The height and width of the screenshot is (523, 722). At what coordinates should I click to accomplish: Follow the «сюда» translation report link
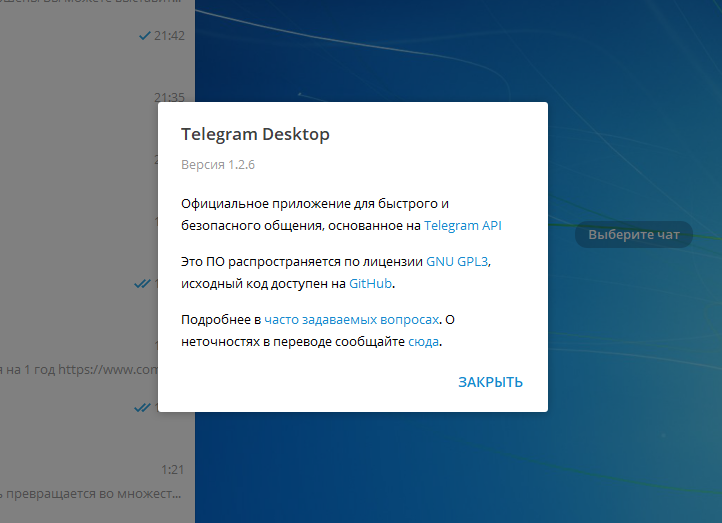coord(423,342)
